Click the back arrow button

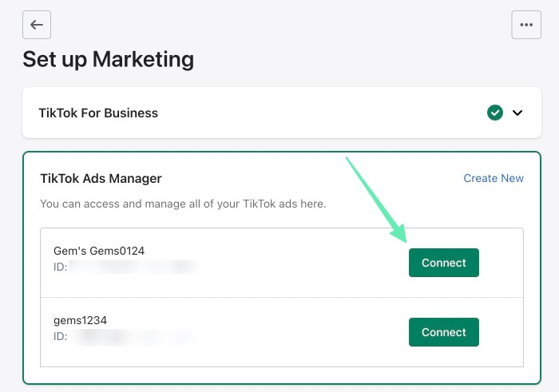37,25
